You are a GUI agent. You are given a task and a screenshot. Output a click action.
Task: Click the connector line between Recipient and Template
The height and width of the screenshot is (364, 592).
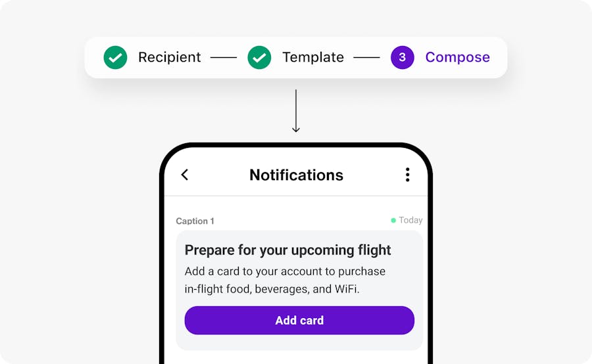click(x=223, y=57)
